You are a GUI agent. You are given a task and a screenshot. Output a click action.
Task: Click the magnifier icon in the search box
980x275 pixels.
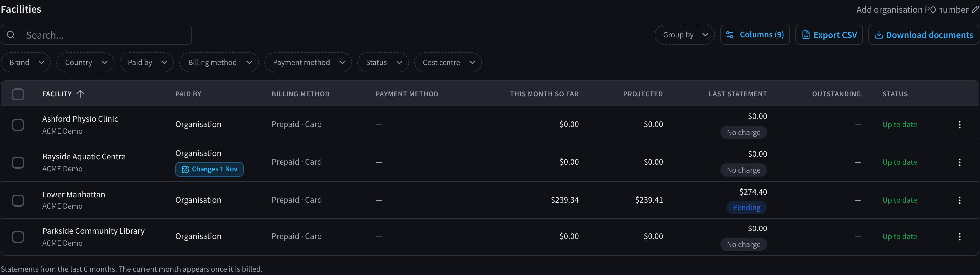click(x=11, y=35)
